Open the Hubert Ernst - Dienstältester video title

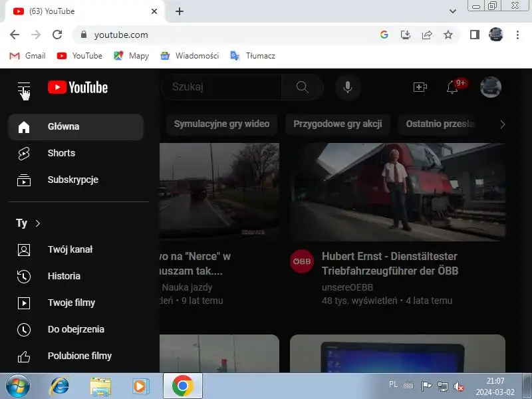390,263
